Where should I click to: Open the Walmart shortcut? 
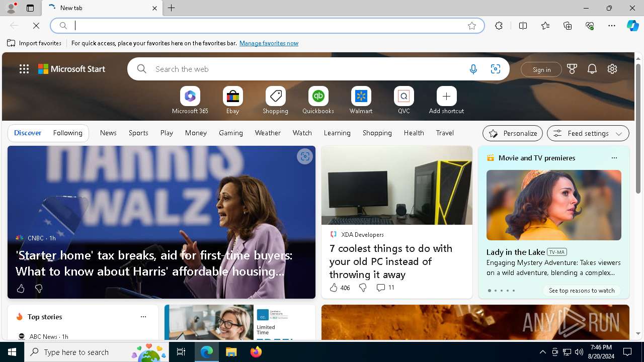point(361,101)
